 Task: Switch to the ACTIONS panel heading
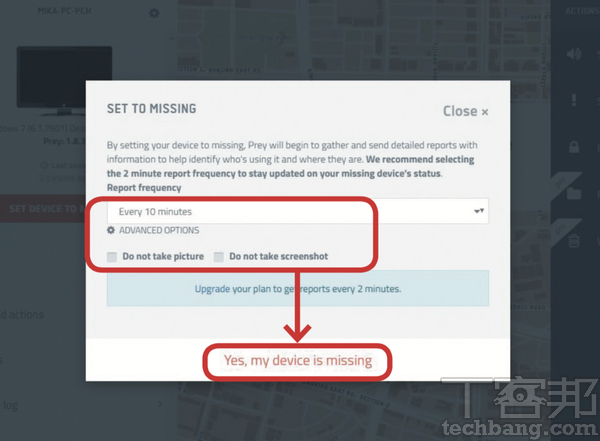point(582,11)
